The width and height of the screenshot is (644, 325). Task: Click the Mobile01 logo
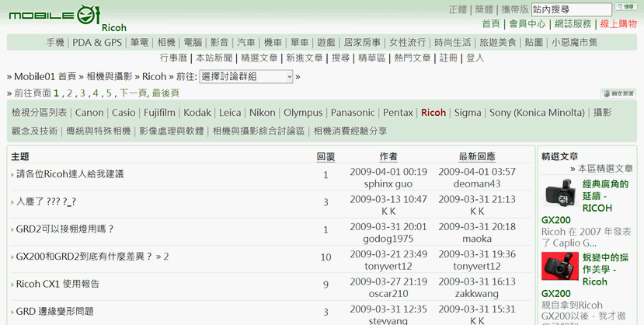click(54, 16)
